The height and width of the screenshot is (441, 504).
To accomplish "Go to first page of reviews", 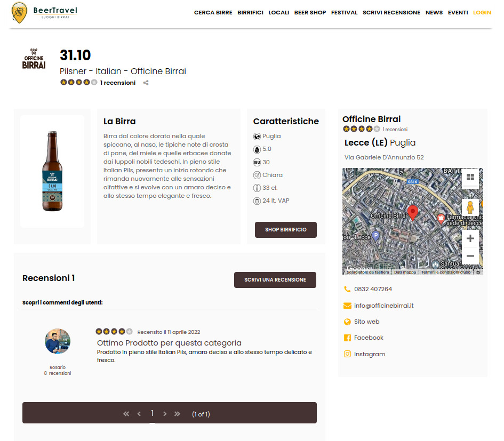I will 126,414.
